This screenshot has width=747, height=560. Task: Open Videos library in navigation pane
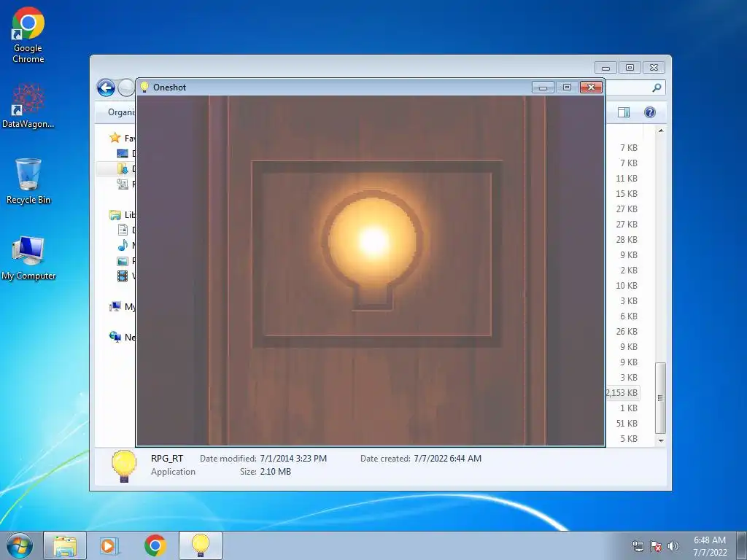click(123, 276)
